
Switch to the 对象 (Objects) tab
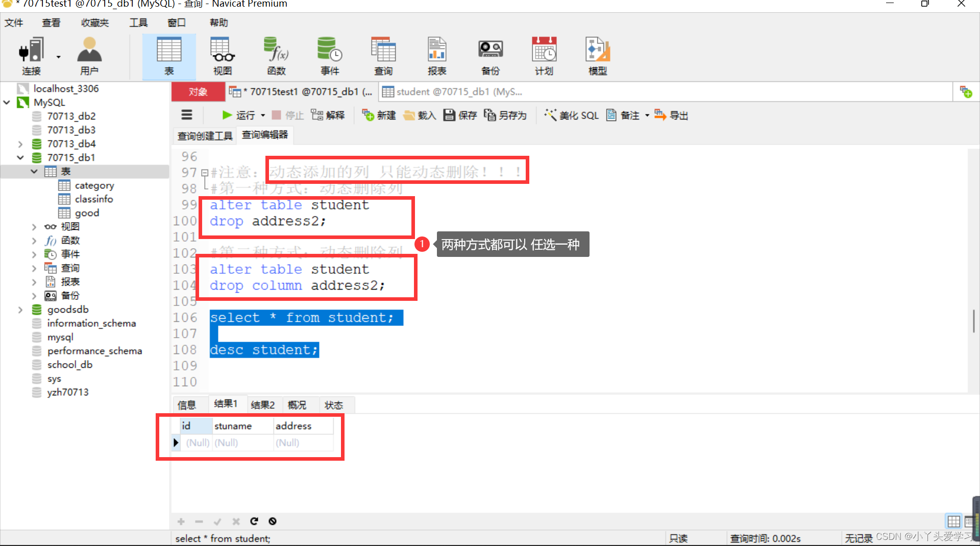click(x=198, y=92)
